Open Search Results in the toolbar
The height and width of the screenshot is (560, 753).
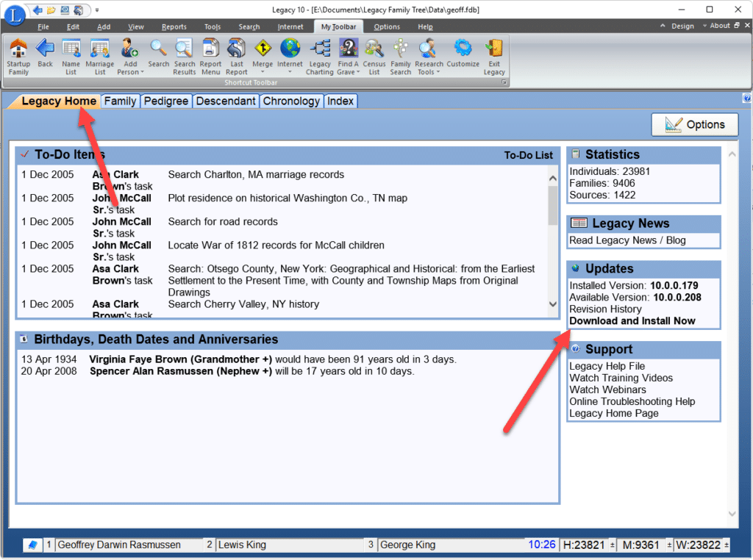(185, 57)
